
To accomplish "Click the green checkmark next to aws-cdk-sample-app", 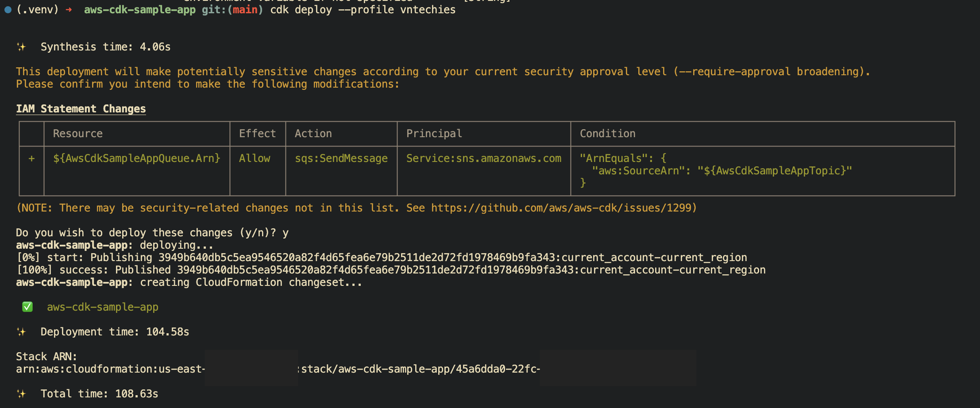I will pos(27,307).
